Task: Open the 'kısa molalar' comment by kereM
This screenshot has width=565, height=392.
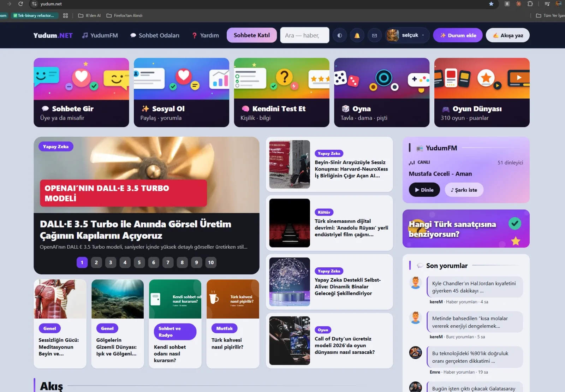Action: (x=475, y=322)
